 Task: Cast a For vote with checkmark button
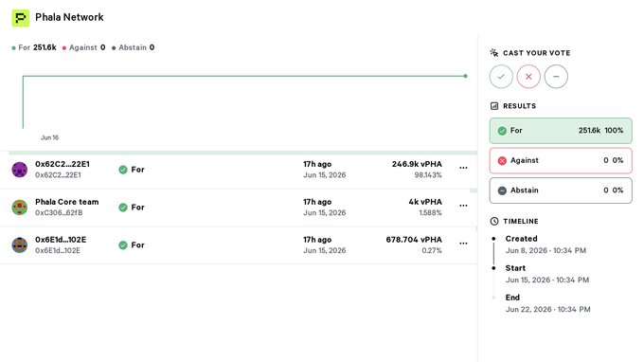pos(501,77)
